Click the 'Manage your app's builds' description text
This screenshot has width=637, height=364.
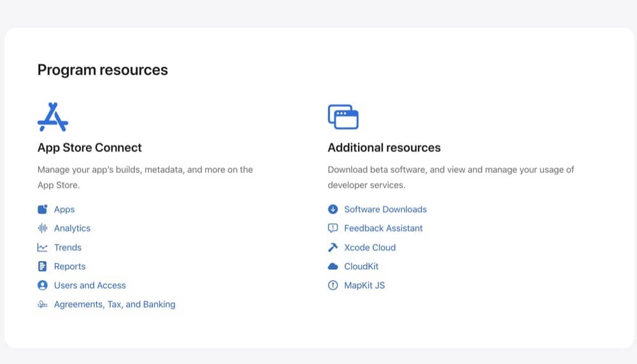[145, 178]
